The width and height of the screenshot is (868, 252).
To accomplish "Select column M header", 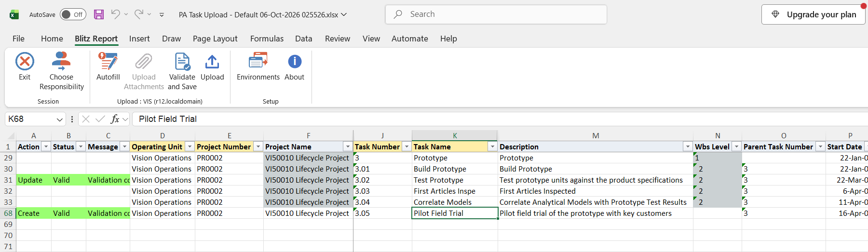I will 596,136.
